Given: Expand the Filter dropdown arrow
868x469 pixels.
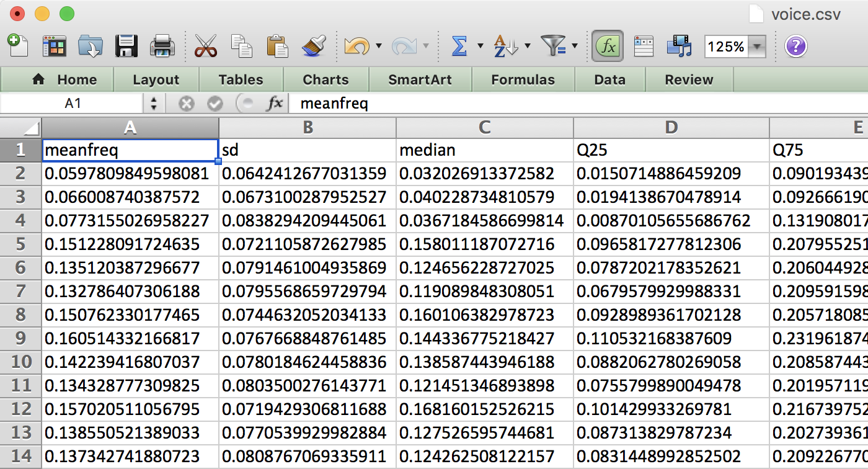Looking at the screenshot, I should point(575,47).
